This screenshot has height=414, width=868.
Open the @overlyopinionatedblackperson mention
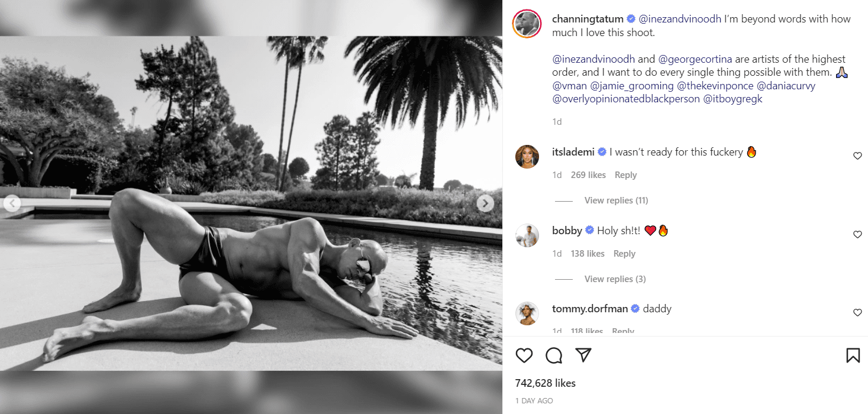pyautogui.click(x=626, y=99)
